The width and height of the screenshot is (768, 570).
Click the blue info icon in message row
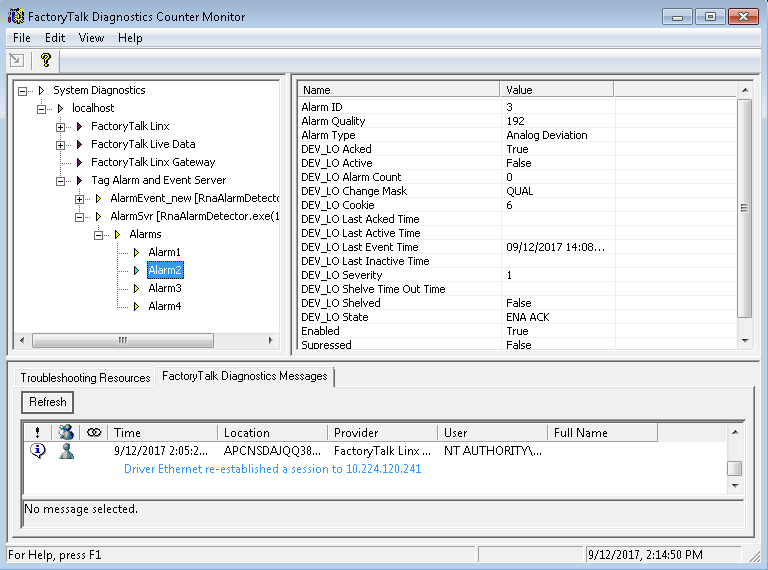click(x=38, y=451)
